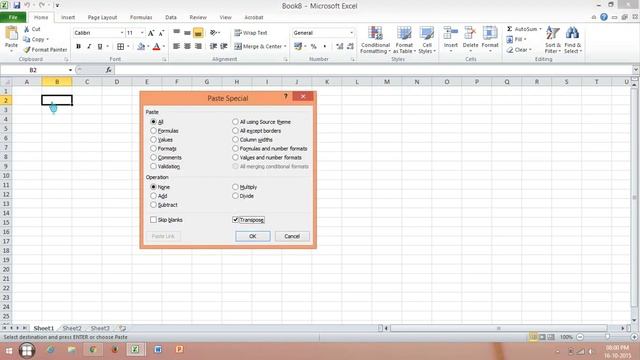
Task: Open Sort & Filter
Action: point(553,40)
